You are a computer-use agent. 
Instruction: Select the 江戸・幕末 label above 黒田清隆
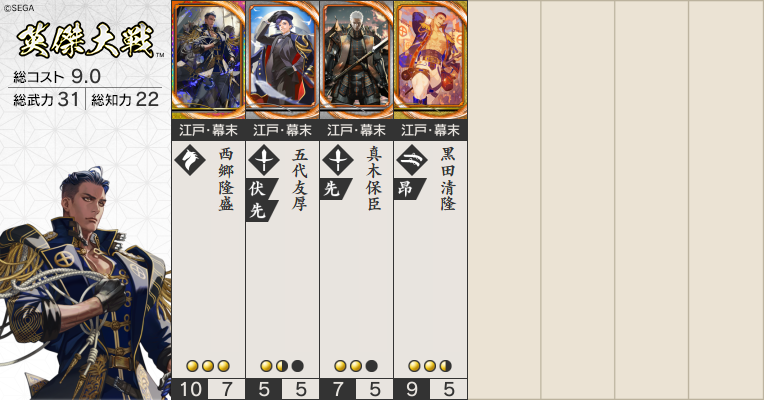click(x=431, y=130)
